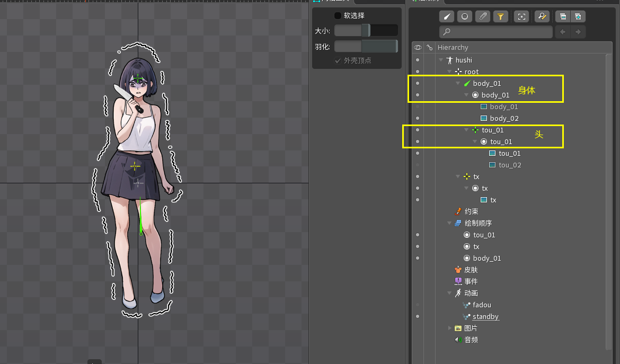The height and width of the screenshot is (364, 620).
Task: Select the fadou animation
Action: tap(482, 305)
